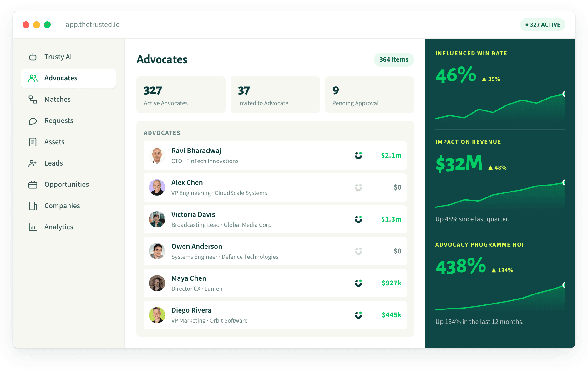Select the Requests chat bubble icon
The image size is (588, 383).
point(33,121)
